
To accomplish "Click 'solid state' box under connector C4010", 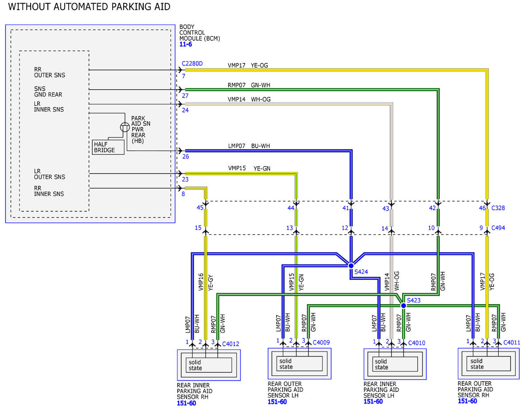I will tap(395, 364).
